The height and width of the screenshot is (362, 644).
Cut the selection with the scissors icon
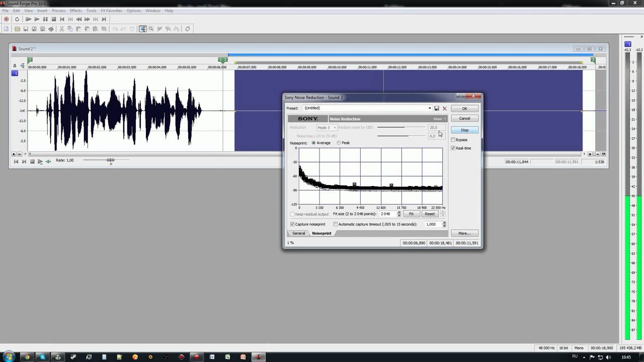coord(62,29)
